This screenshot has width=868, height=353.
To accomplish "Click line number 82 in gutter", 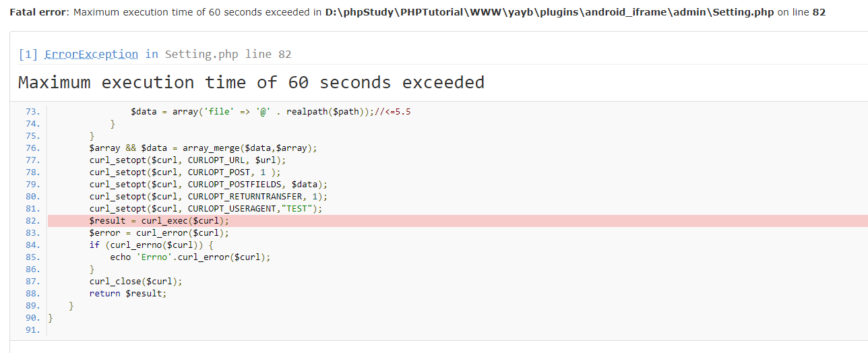I will [32, 220].
